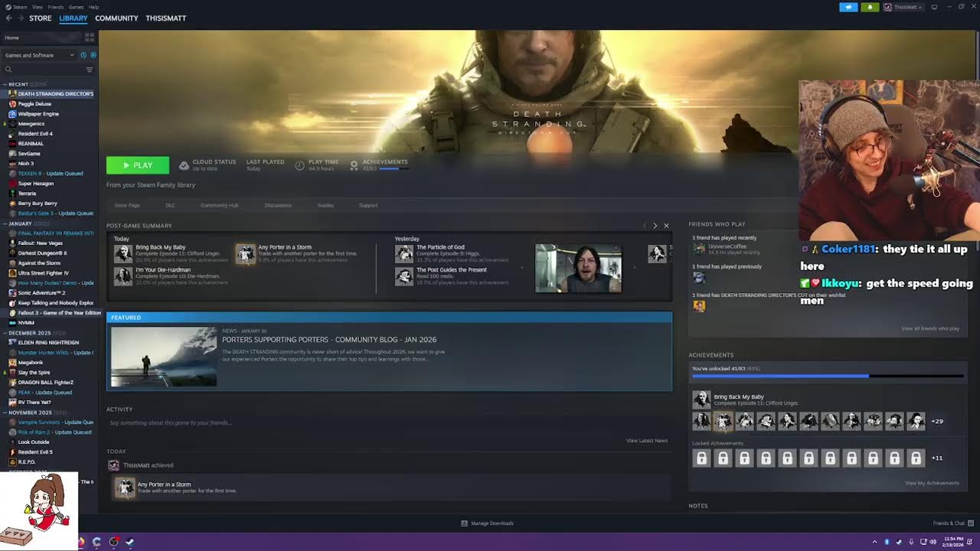Select Wallpaper Engine in the library list

(38, 114)
